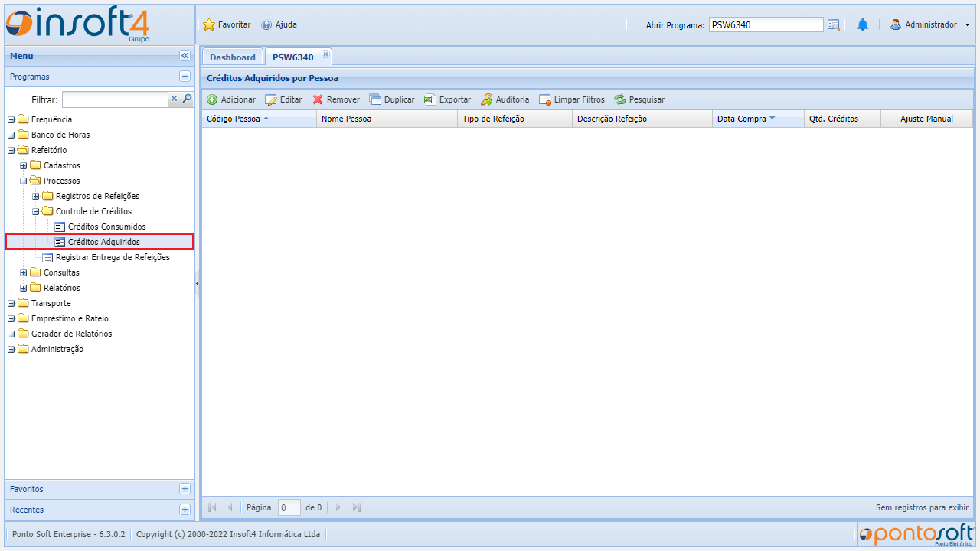
Task: Click the red Remover icon
Action: click(x=318, y=99)
